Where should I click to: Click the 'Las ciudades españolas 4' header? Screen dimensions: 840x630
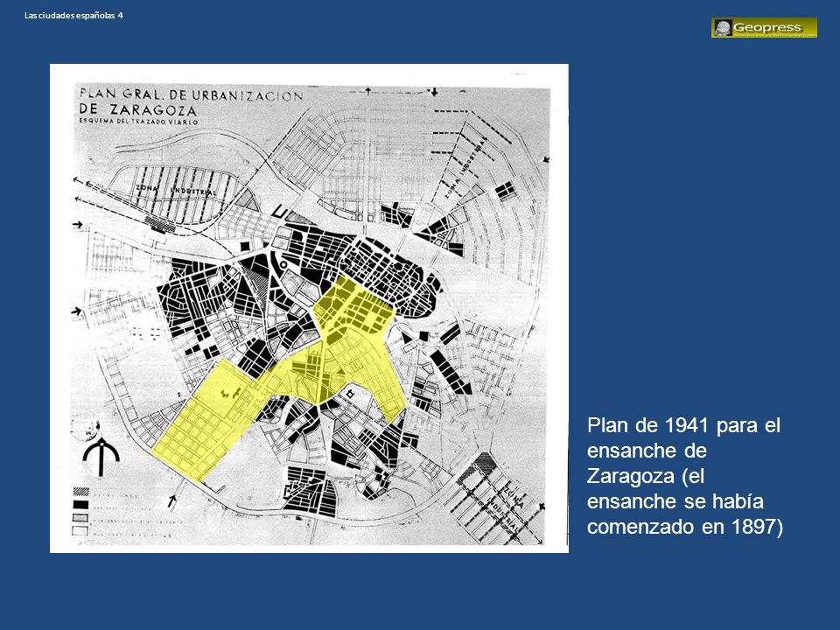73,16
